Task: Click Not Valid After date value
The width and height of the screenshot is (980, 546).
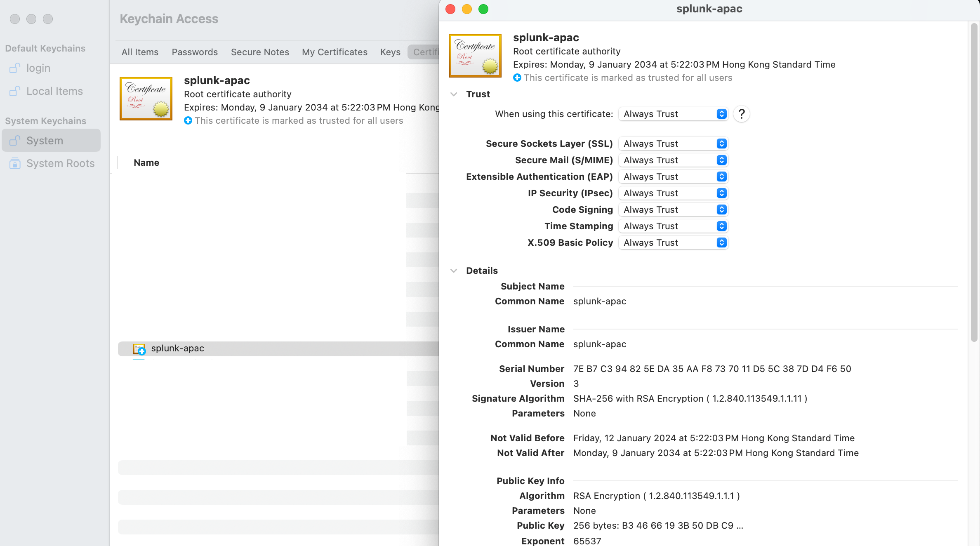Action: pyautogui.click(x=716, y=453)
